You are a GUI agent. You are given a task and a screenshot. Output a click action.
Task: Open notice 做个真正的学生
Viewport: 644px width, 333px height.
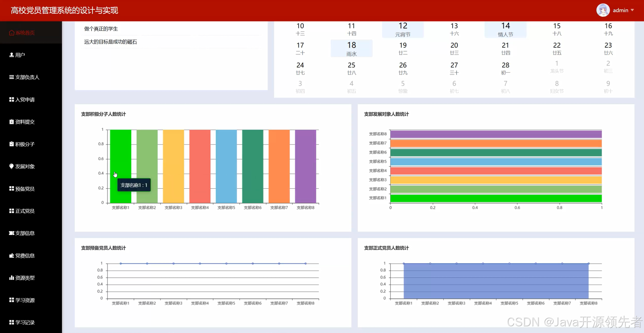[101, 29]
